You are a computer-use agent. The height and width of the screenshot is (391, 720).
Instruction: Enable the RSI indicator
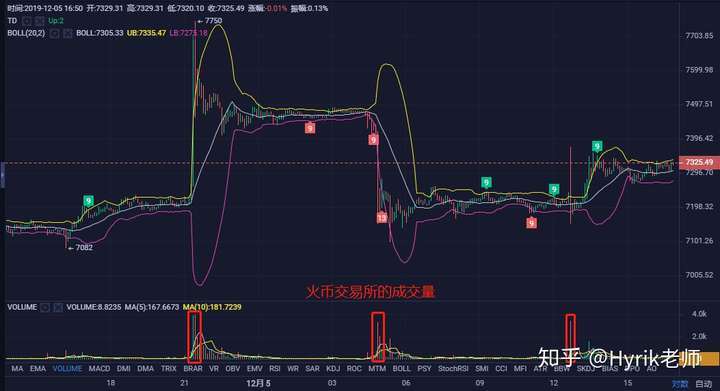275,369
